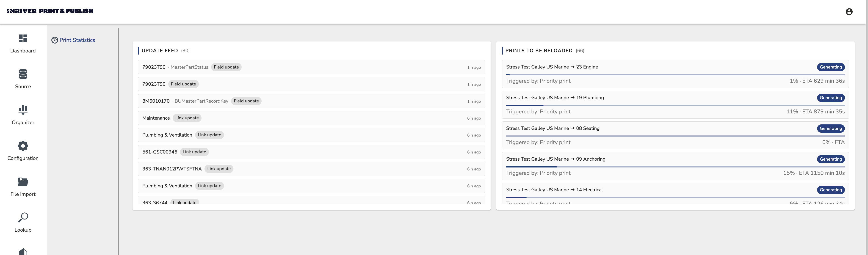Image resolution: width=868 pixels, height=255 pixels.
Task: Open the Print Statistics link
Action: (77, 40)
